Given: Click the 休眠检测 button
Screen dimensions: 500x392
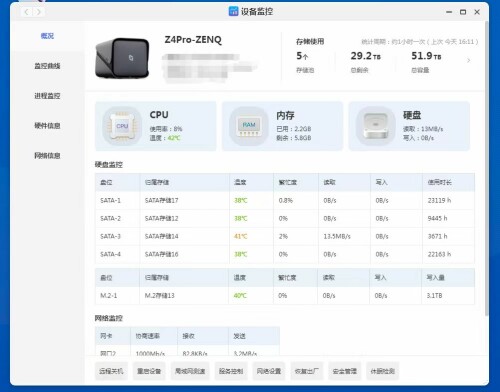Looking at the screenshot, I should coord(382,371).
